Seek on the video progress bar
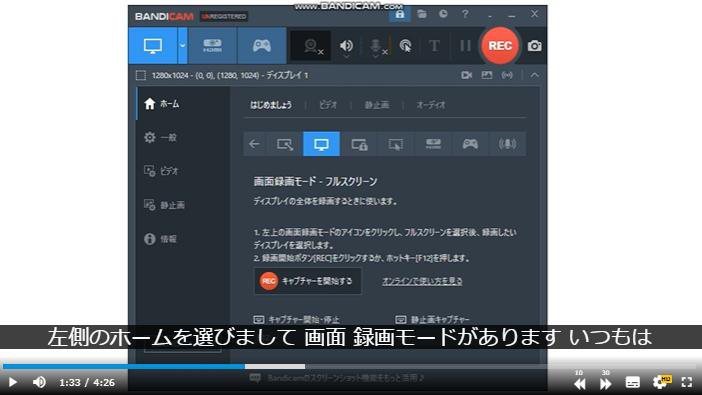The width and height of the screenshot is (702, 395). (x=351, y=366)
